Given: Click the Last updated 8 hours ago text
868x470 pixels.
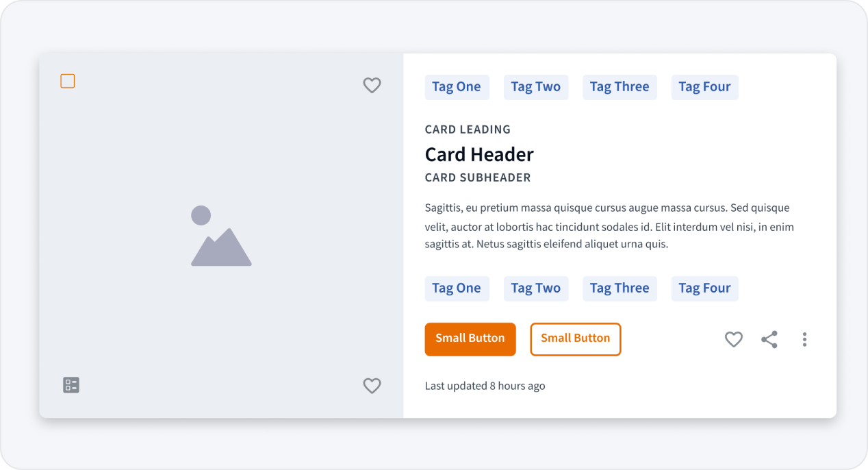Looking at the screenshot, I should coord(485,386).
